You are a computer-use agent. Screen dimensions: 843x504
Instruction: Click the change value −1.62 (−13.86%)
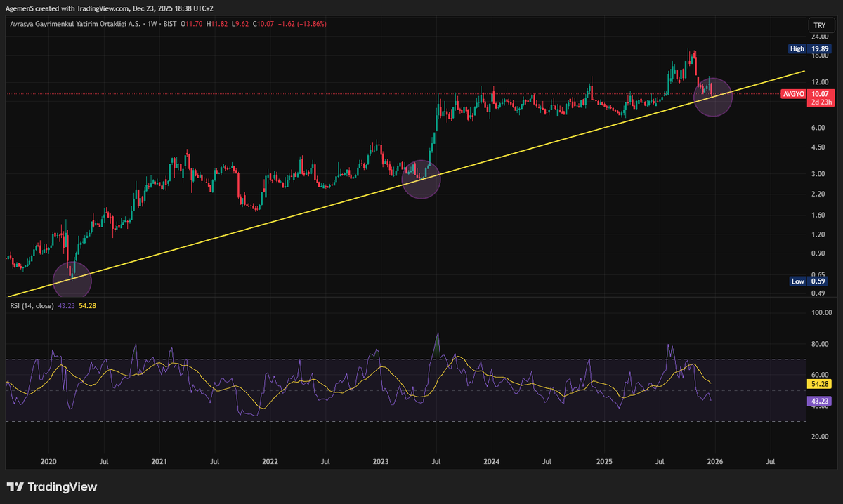click(x=302, y=24)
